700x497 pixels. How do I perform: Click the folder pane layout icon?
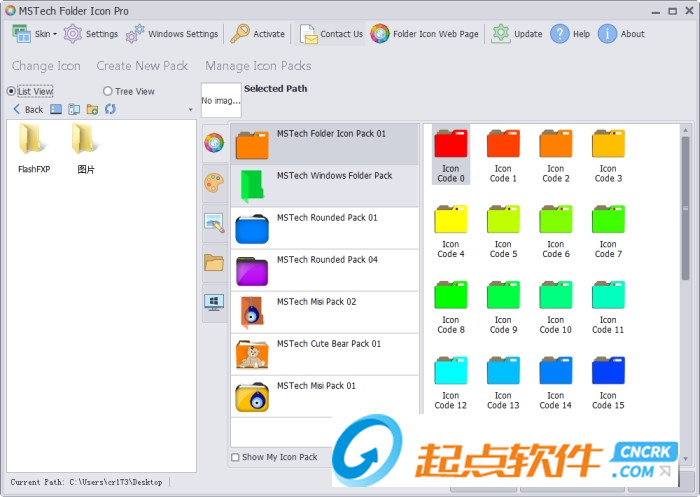click(x=74, y=109)
